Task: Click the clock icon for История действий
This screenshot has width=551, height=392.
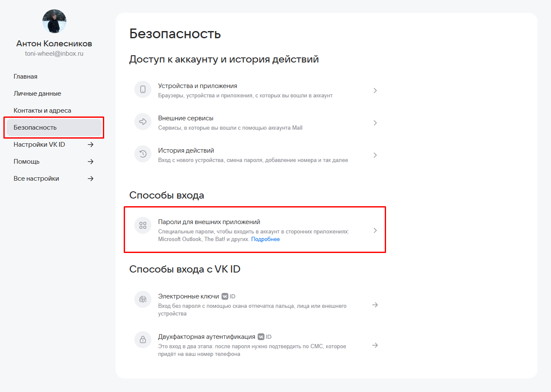Action: point(143,154)
